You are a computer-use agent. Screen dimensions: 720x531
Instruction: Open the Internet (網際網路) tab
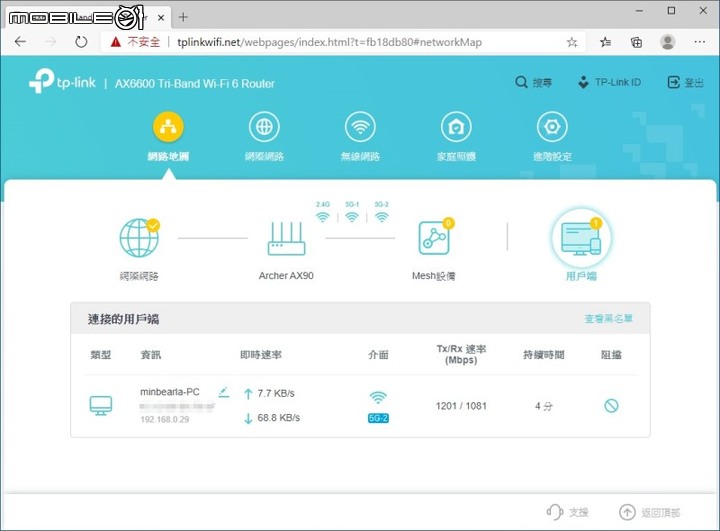264,136
